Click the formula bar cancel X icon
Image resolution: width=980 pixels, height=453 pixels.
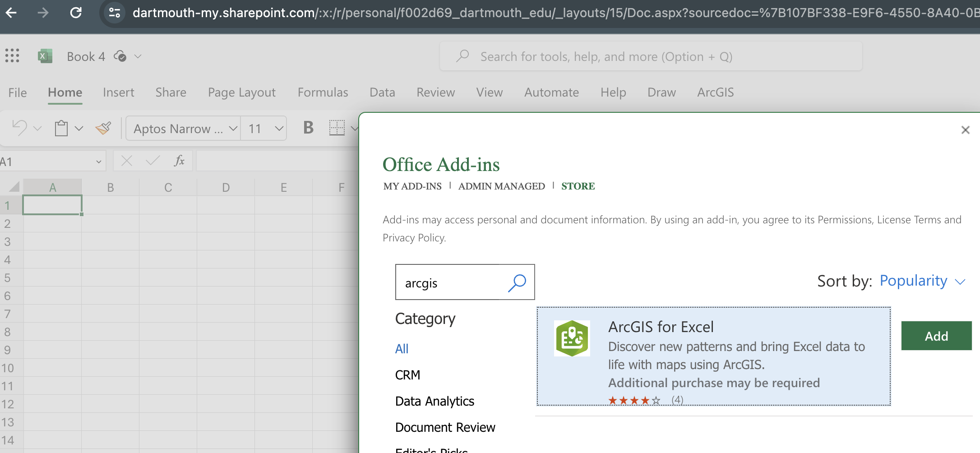click(x=127, y=161)
